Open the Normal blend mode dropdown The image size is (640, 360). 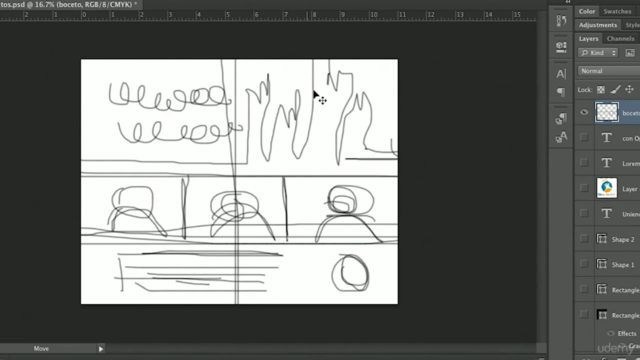(x=609, y=71)
